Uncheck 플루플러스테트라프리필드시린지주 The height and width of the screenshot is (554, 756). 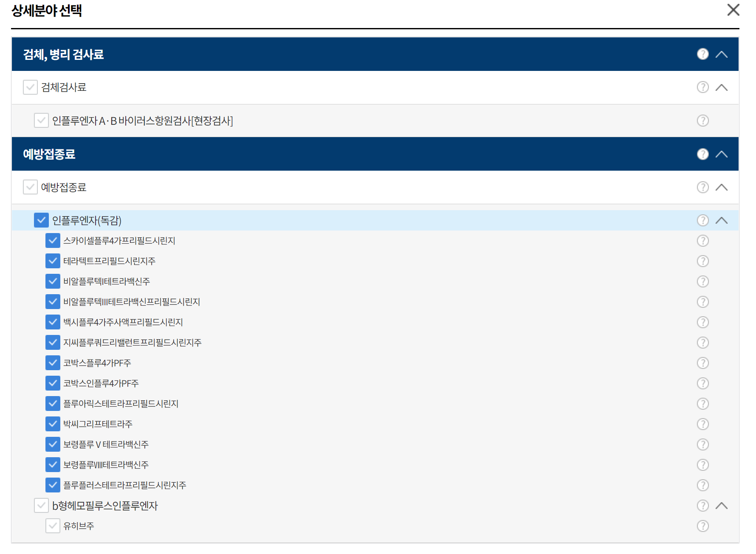53,485
